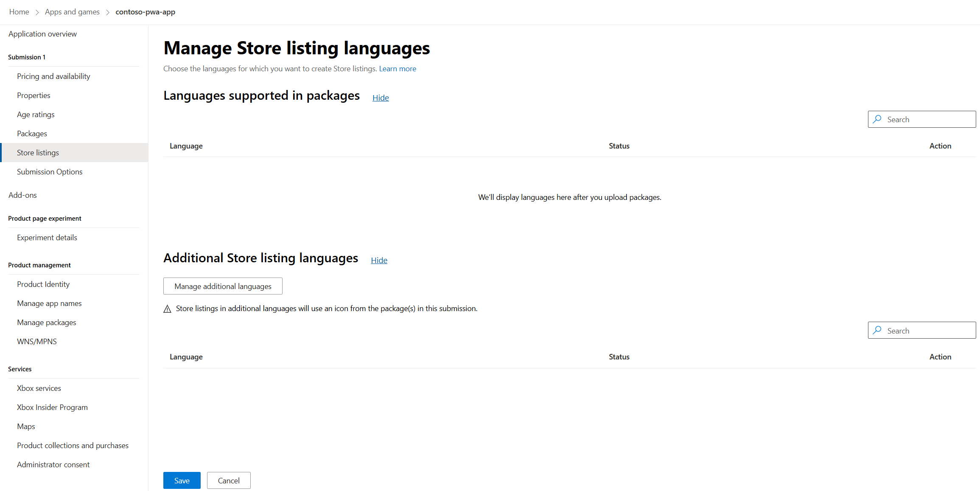Open Xbox Insider Program settings
980x491 pixels.
point(52,407)
